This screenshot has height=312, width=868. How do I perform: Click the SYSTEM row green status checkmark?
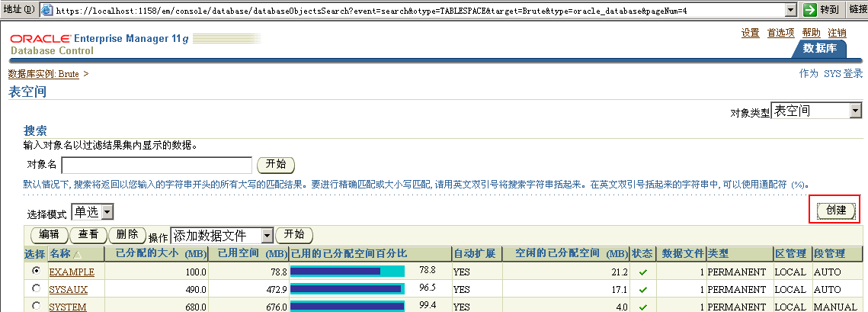642,307
